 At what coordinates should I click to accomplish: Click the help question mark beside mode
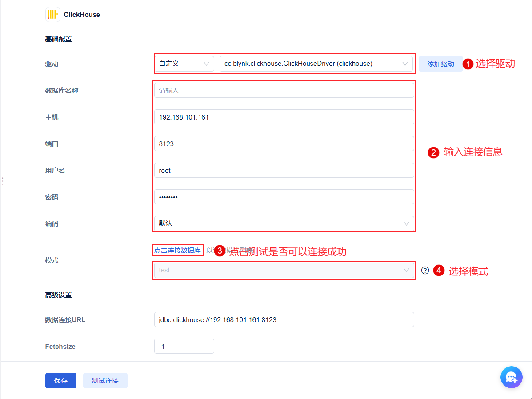[425, 271]
